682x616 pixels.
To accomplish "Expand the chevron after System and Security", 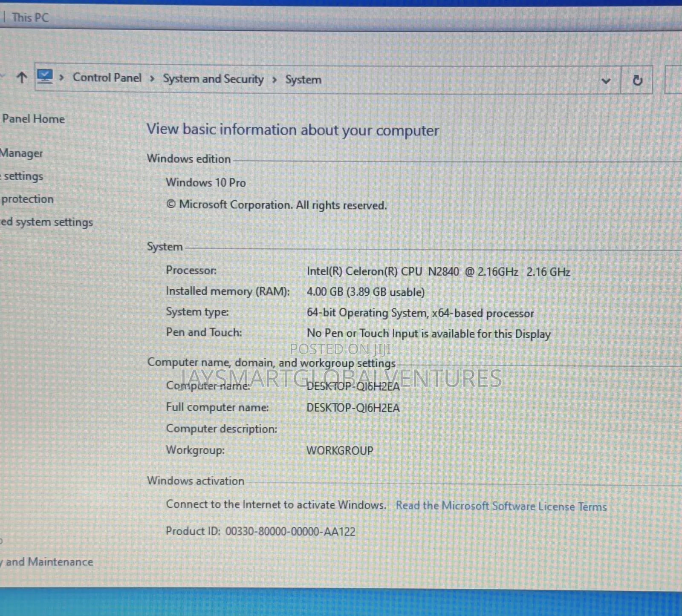I will pyautogui.click(x=275, y=79).
